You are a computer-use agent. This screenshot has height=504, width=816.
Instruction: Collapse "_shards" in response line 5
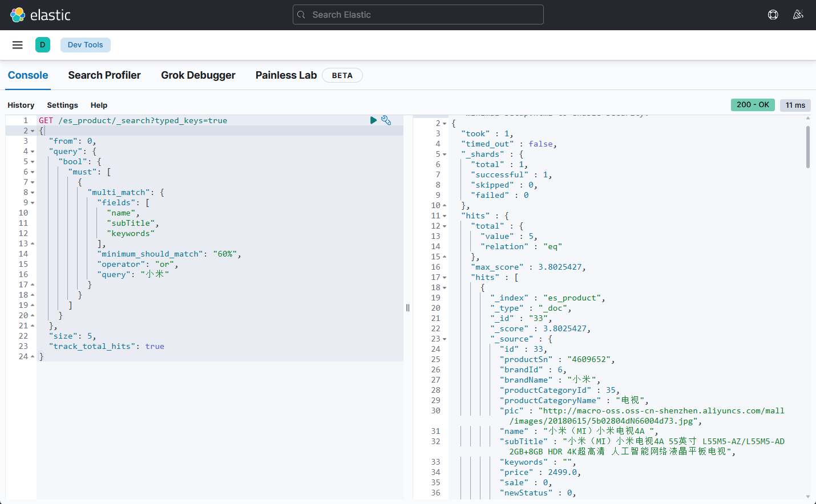pos(445,155)
